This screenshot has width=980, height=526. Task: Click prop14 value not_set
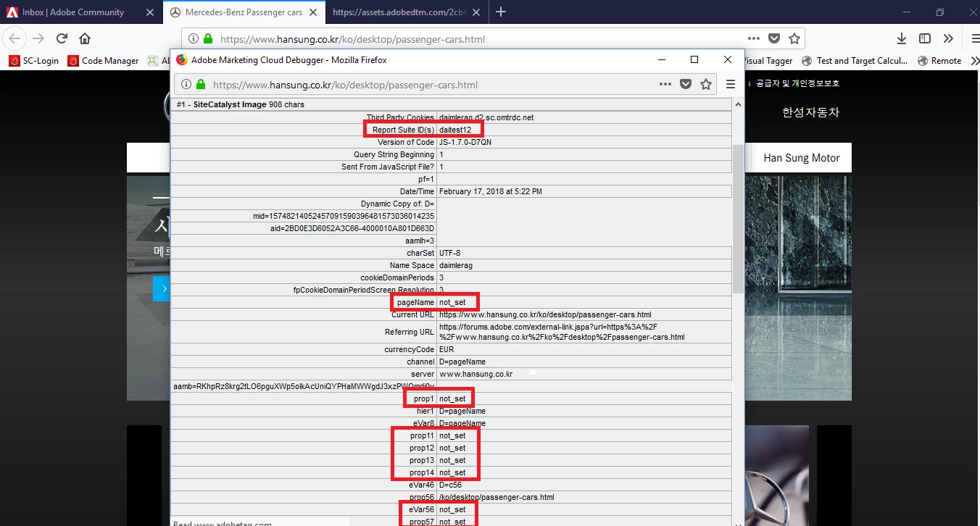pyautogui.click(x=452, y=472)
